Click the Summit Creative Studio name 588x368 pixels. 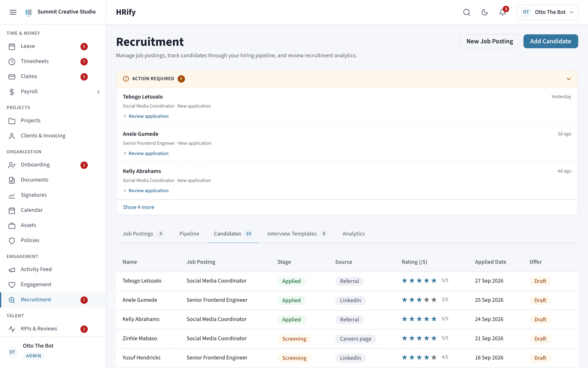(67, 12)
